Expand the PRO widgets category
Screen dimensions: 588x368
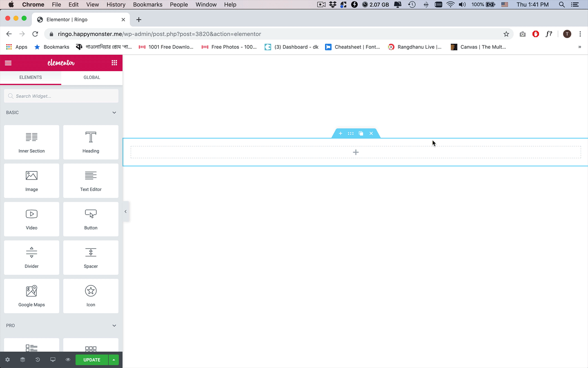point(114,325)
